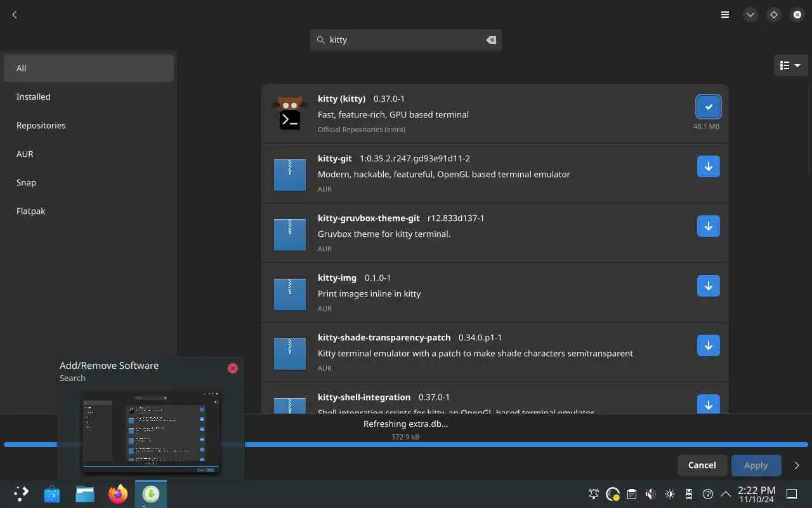Click the back arrow in the header
The width and height of the screenshot is (812, 508).
(15, 15)
